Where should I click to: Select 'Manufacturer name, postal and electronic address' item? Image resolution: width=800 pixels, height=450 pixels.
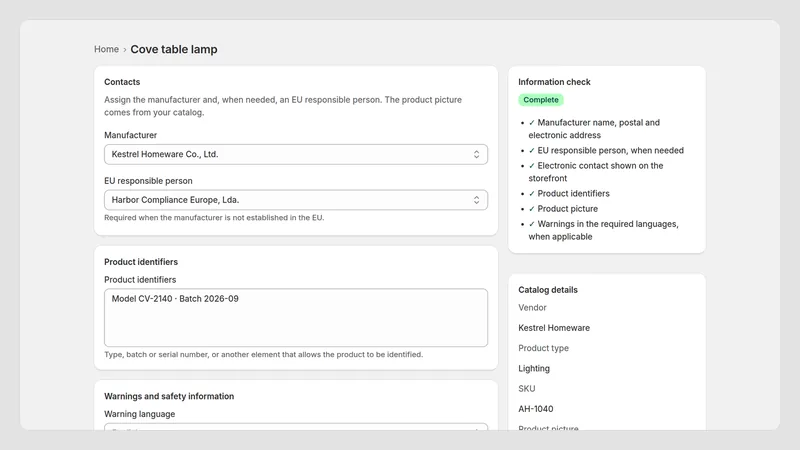click(594, 129)
